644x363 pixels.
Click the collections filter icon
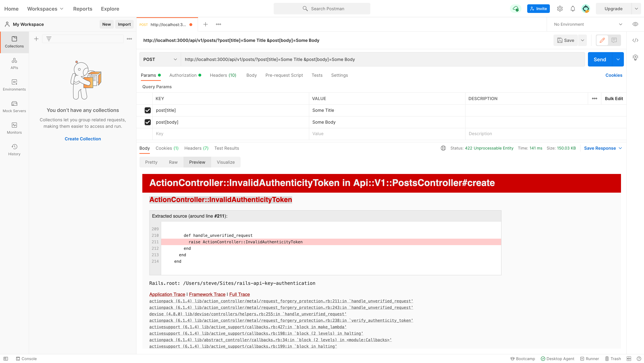[49, 39]
